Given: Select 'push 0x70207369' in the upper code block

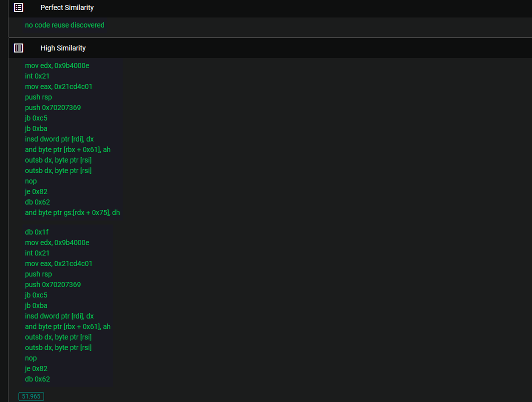Looking at the screenshot, I should click(53, 107).
